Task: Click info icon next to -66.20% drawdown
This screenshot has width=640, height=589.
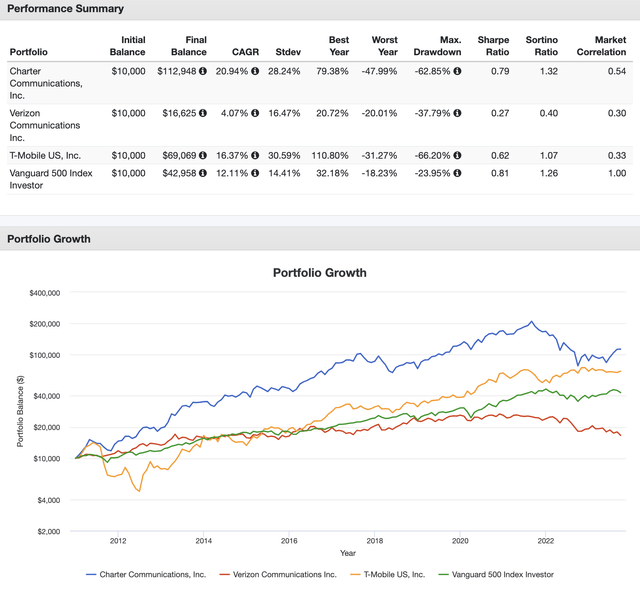Action: coord(458,156)
